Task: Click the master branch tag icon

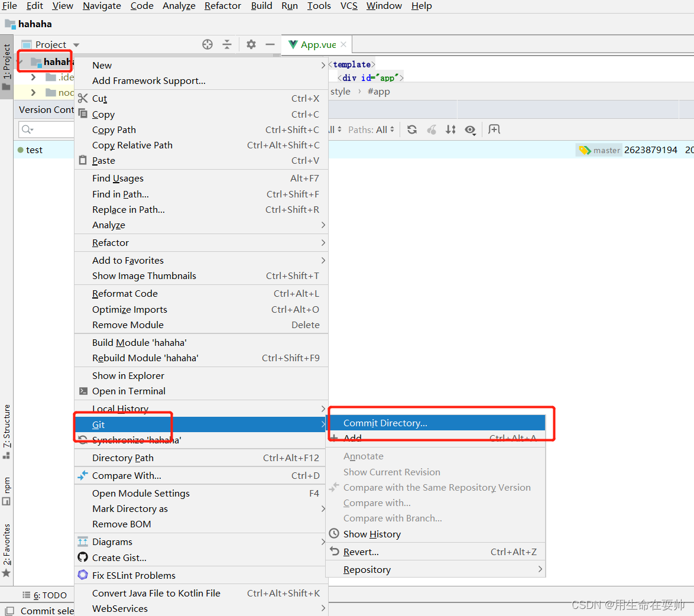Action: (585, 151)
